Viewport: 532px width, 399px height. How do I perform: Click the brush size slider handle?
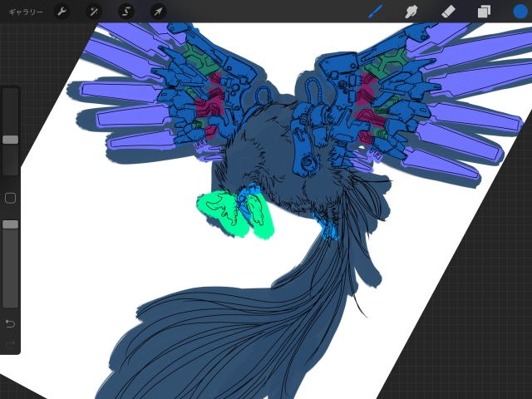10,140
